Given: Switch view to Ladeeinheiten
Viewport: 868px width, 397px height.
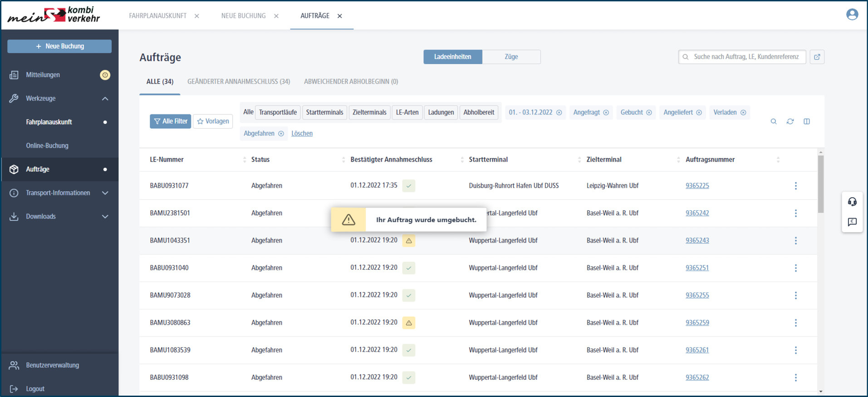Looking at the screenshot, I should (452, 57).
